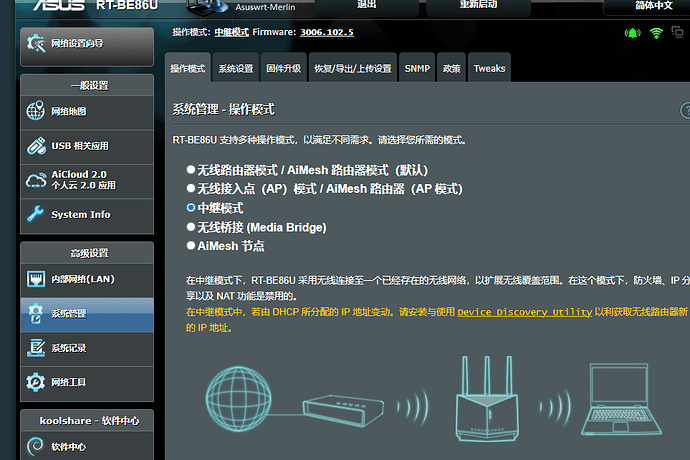The width and height of the screenshot is (690, 460).
Task: Click the 软件中心 swirl icon
Action: coord(36,446)
